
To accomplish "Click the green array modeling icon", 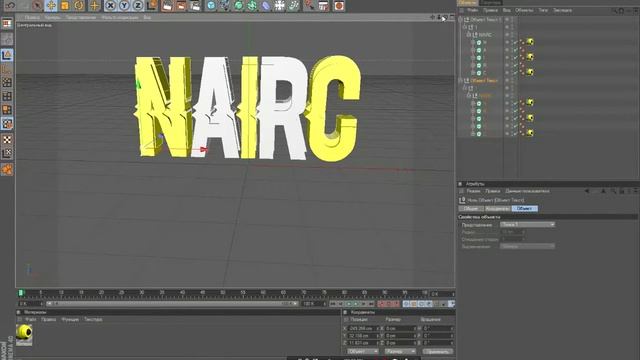I will click(x=252, y=5).
